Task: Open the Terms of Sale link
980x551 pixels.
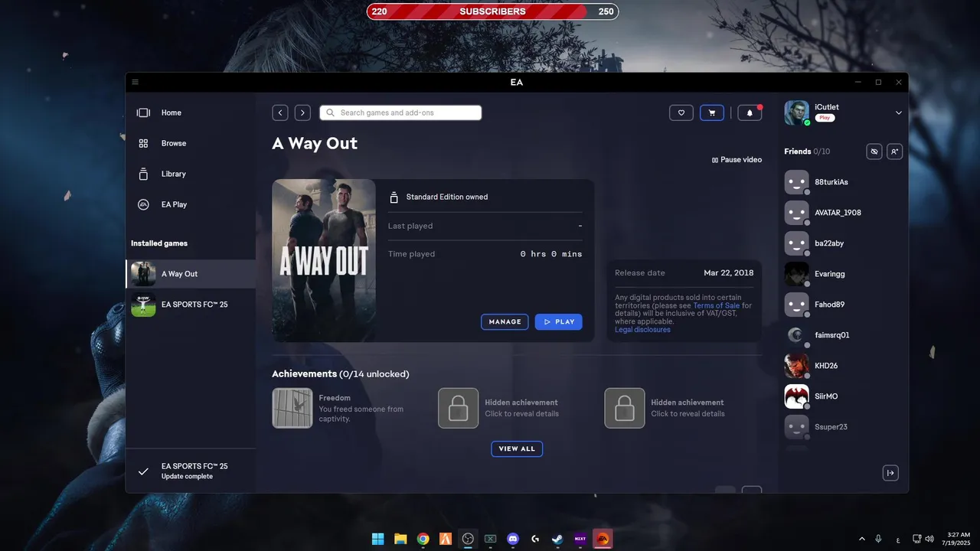Action: tap(717, 305)
